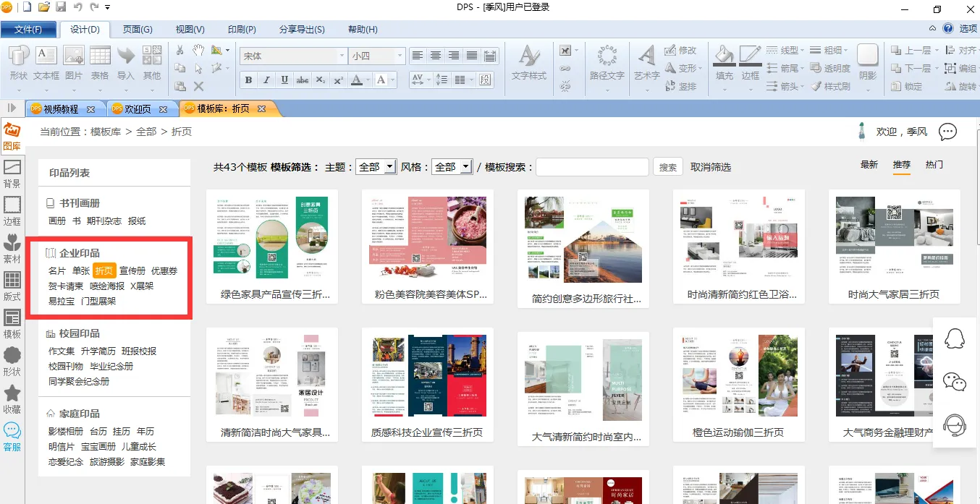Click the 搜索 search button
980x504 pixels.
(x=668, y=167)
